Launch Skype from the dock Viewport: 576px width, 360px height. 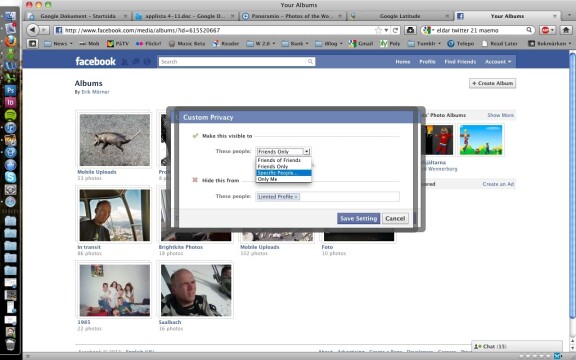point(10,177)
